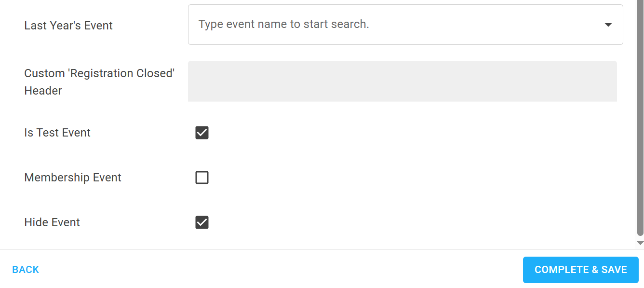
Task: Select the disabled Registration Closed Header field
Action: tap(402, 81)
